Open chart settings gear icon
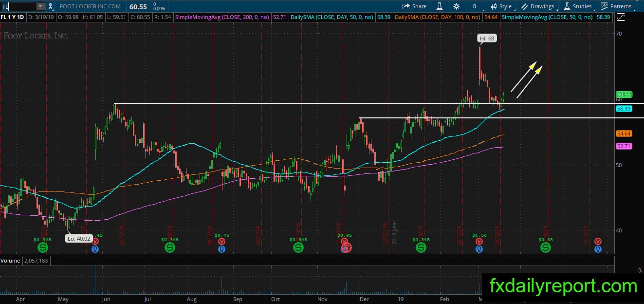 tap(456, 6)
